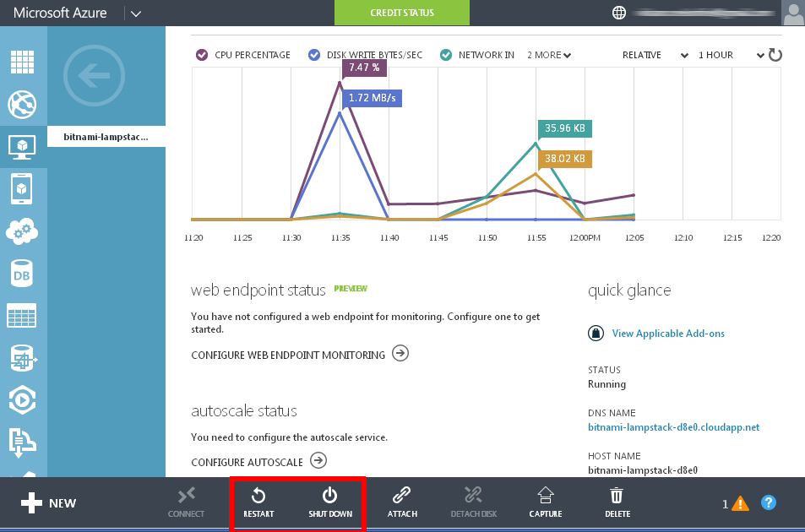
Task: Click the View Applicable Add-ons bag icon
Action: [596, 333]
